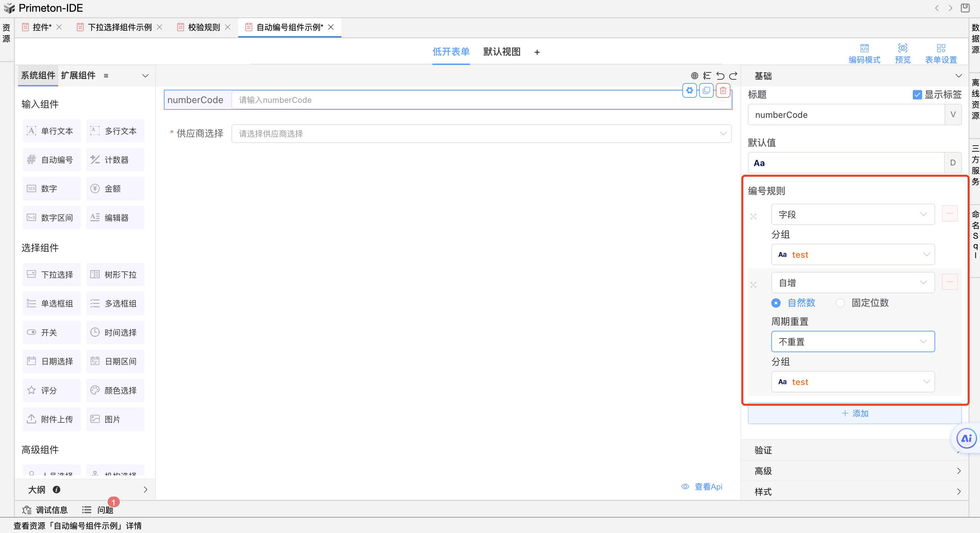Screen dimensions: 980x533
Task: Copy the selected numberCode component
Action: (706, 91)
